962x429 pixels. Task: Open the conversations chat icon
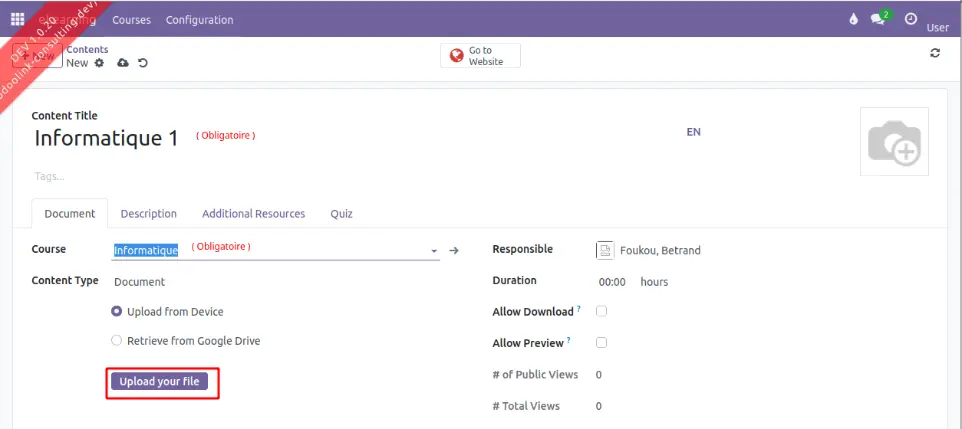pos(879,19)
